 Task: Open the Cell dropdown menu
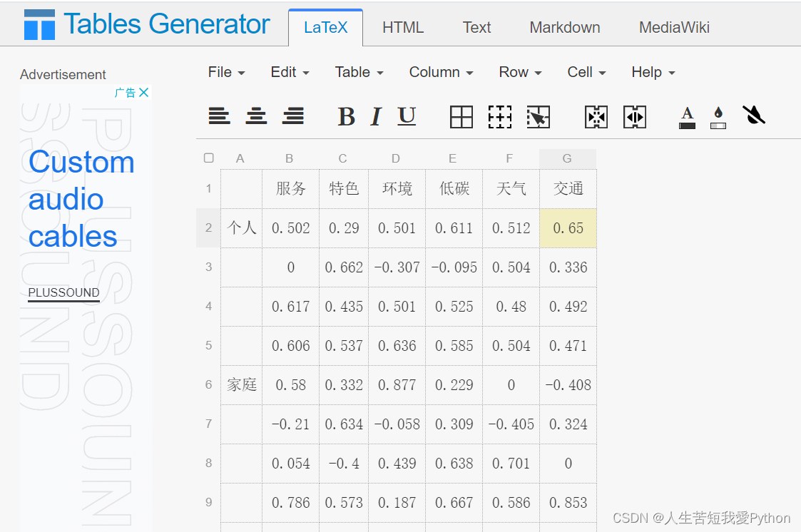pos(586,72)
